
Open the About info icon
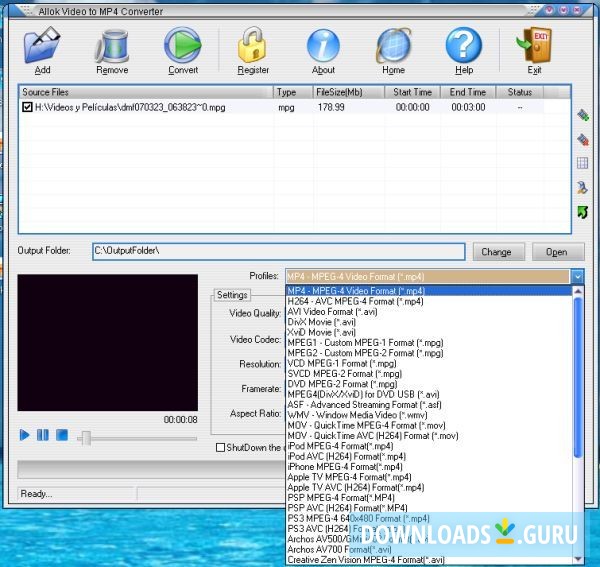pyautogui.click(x=323, y=46)
